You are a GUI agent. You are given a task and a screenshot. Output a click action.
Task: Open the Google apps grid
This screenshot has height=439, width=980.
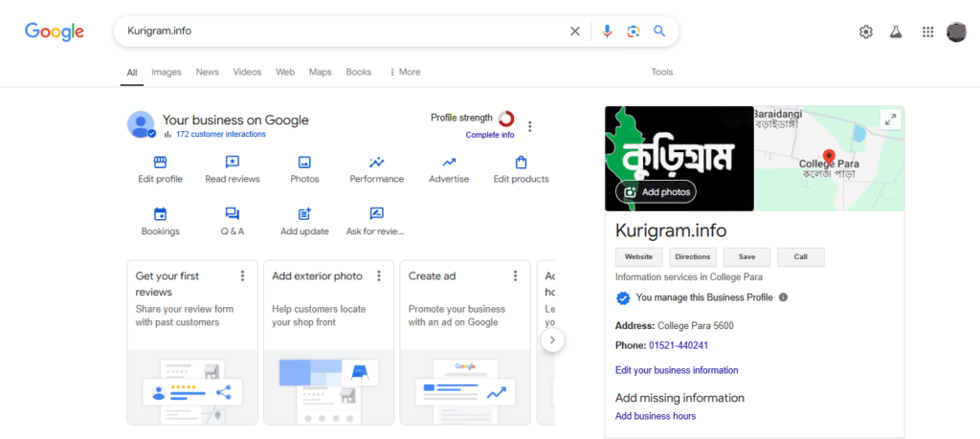tap(927, 32)
